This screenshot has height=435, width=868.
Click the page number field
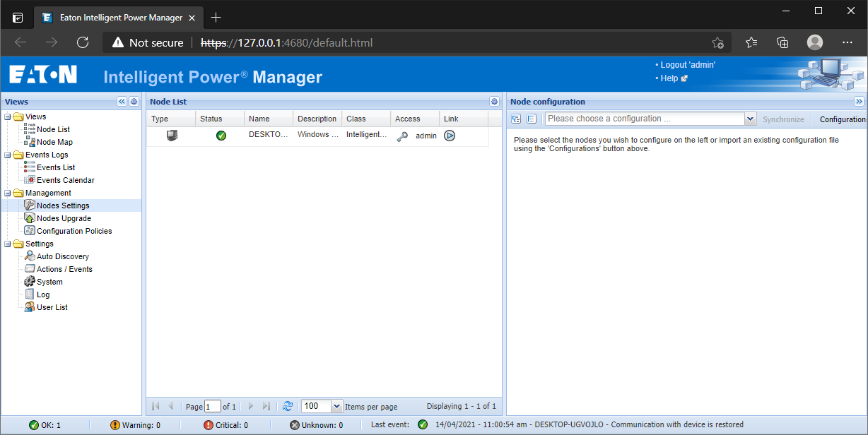[x=212, y=406]
